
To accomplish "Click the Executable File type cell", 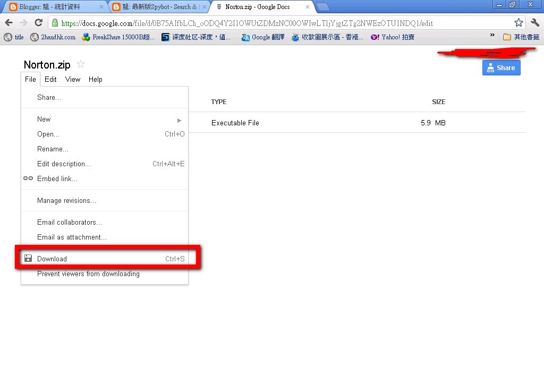I will coord(235,123).
